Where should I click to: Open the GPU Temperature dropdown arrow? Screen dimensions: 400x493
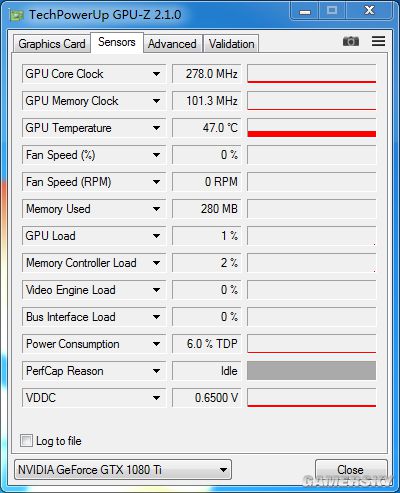coord(156,128)
